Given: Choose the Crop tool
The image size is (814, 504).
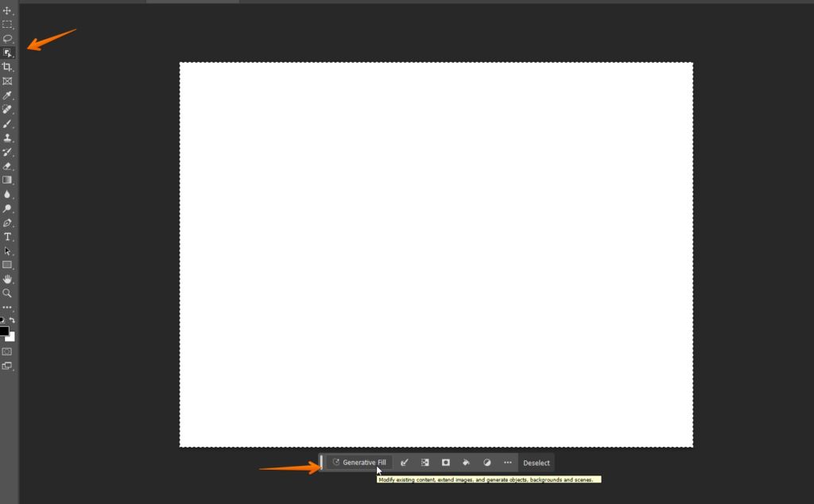Looking at the screenshot, I should (x=7, y=67).
